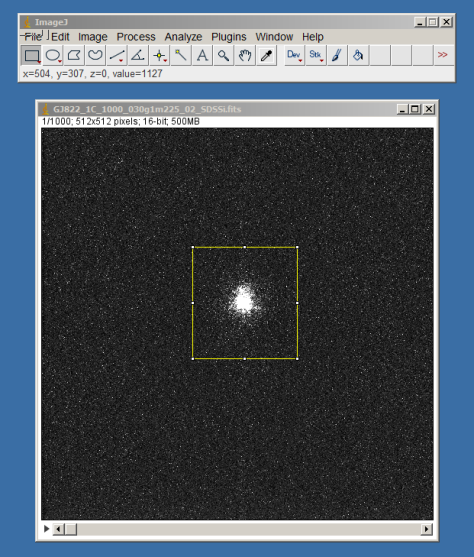This screenshot has width=474, height=557.
Task: Select the Multi-point tool
Action: 160,55
